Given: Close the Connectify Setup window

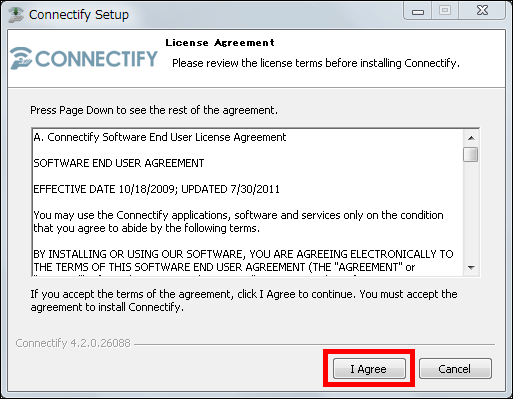Looking at the screenshot, I should click(x=482, y=11).
